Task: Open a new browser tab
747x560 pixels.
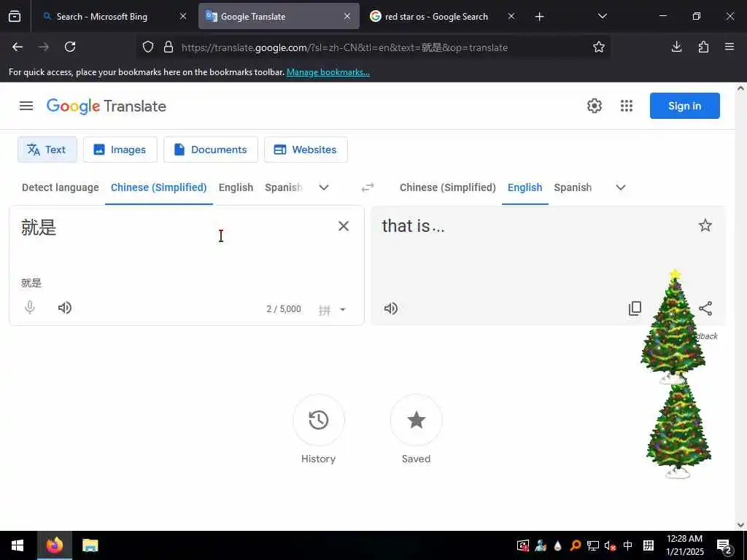Action: point(539,17)
